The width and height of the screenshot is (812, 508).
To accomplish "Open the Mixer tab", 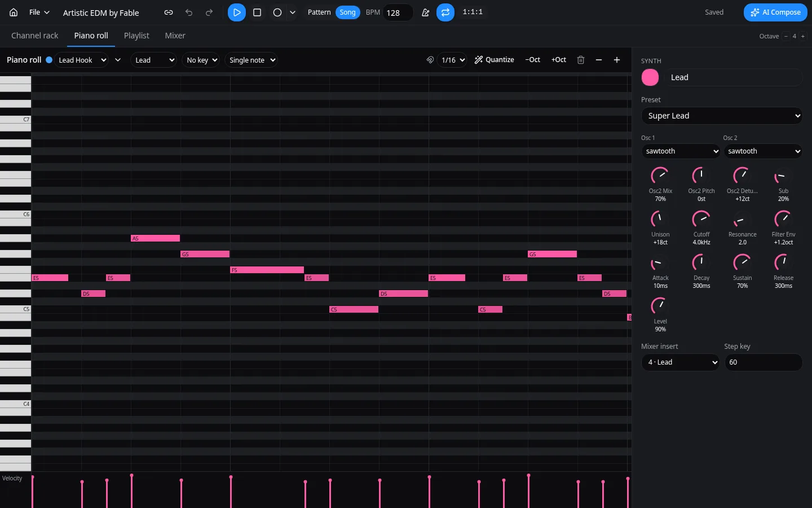I will click(175, 36).
